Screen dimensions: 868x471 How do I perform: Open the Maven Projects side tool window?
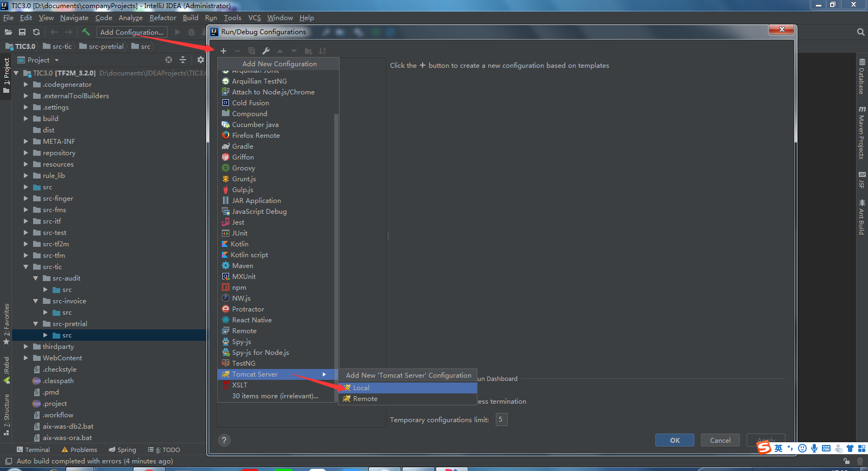(861, 133)
